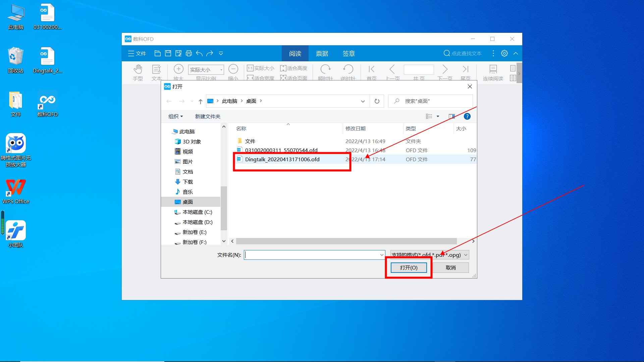Screen dimensions: 644x362
Task: Select Dingtalk_20220413171006.ofd file
Action: [x=282, y=160]
